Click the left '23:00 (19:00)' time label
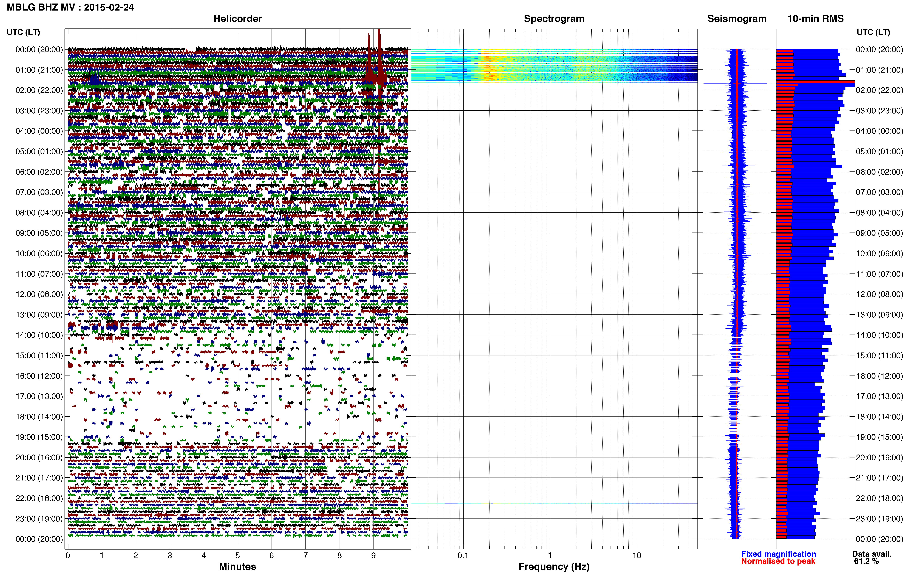This screenshot has height=578, width=924. [x=39, y=519]
